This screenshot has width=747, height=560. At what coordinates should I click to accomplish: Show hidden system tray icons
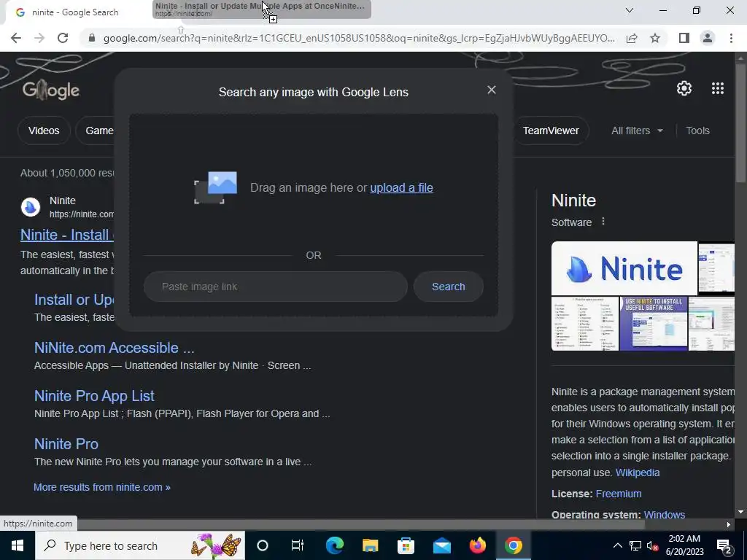click(x=617, y=545)
